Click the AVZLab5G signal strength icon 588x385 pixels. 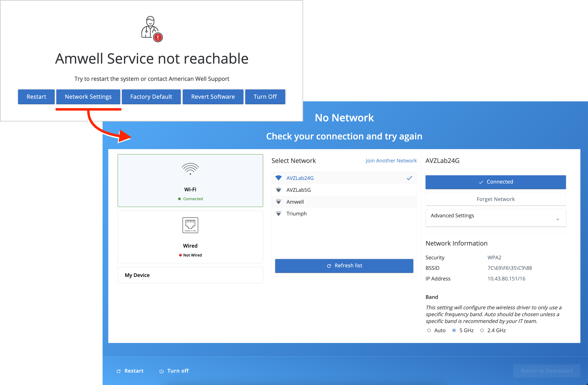(x=278, y=190)
